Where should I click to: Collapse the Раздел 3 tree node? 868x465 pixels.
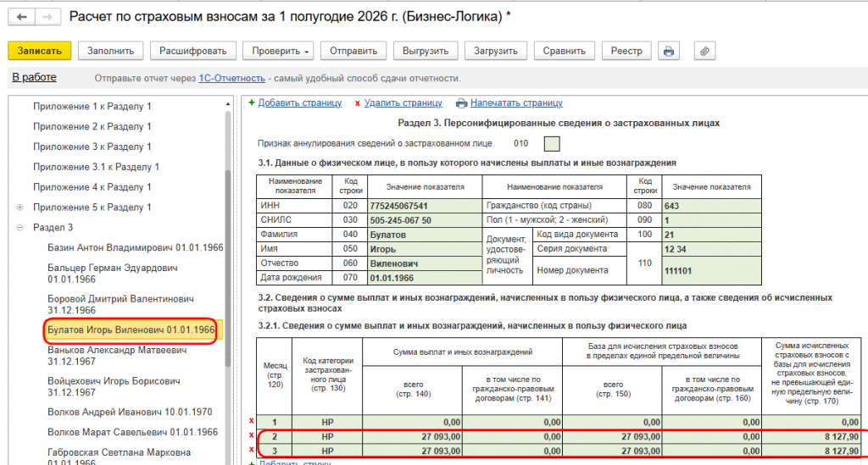coord(20,227)
